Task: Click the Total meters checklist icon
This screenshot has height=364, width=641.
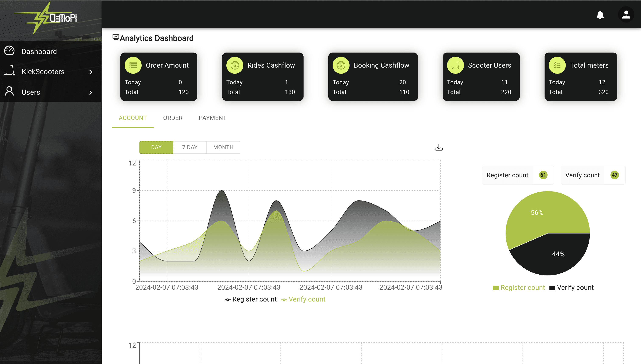Action: [557, 65]
